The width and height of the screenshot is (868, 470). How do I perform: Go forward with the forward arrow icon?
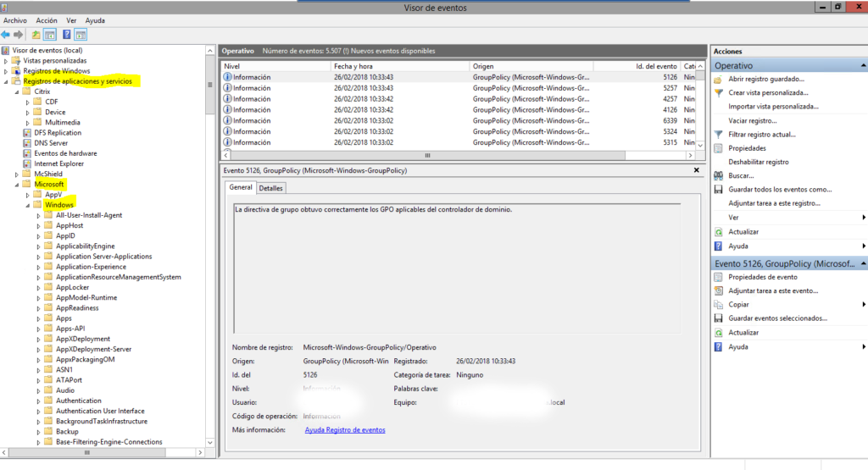pyautogui.click(x=19, y=35)
